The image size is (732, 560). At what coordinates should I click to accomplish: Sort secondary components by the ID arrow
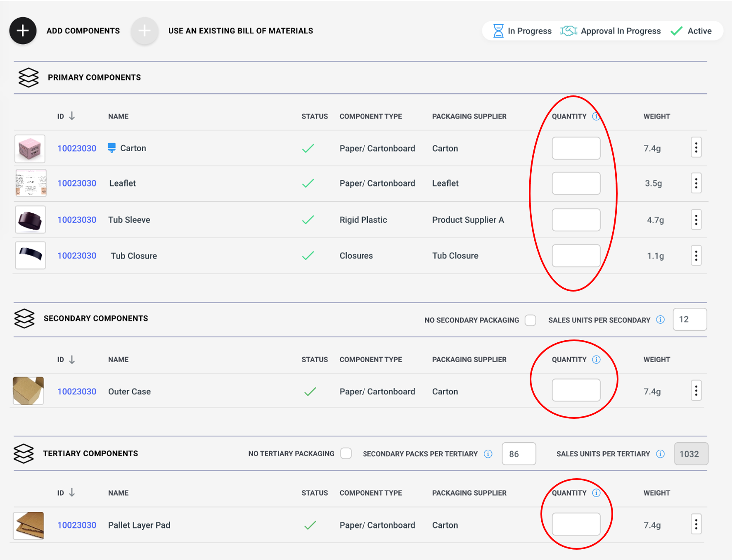(x=72, y=359)
